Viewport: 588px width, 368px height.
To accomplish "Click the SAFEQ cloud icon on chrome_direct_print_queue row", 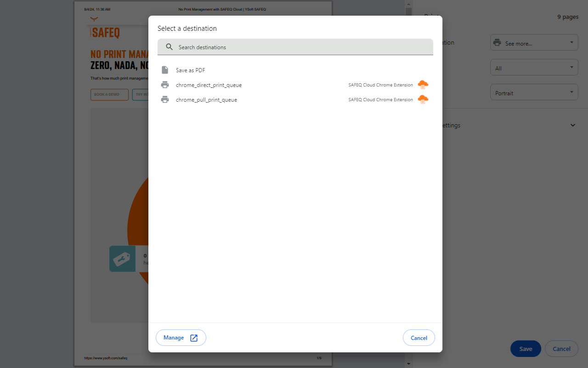I will click(x=423, y=85).
